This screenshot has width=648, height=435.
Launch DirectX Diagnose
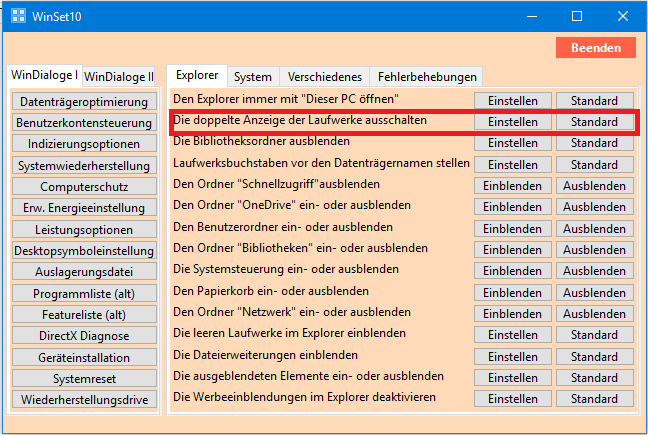[84, 336]
